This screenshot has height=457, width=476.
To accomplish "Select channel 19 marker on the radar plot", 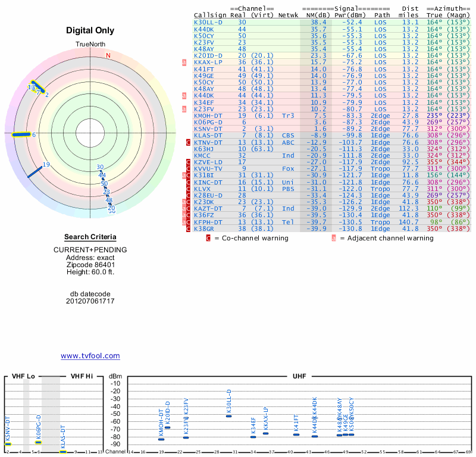I will click(x=46, y=165).
